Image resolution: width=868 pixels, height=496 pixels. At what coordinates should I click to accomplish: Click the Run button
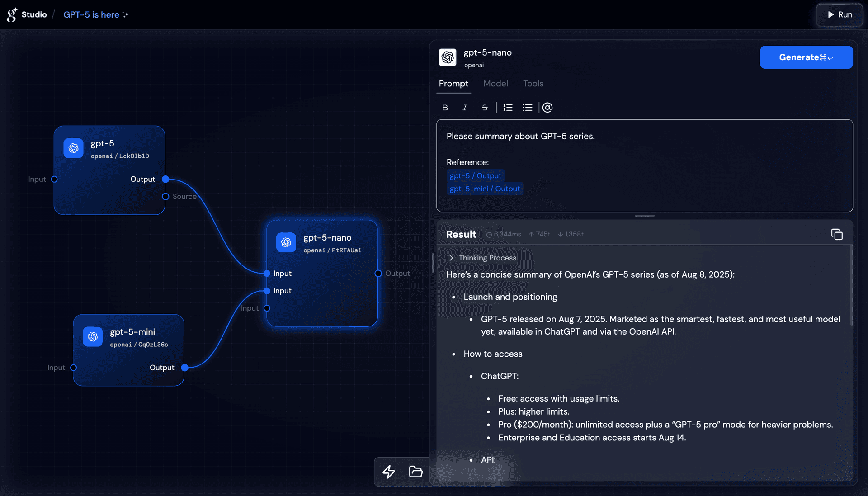[840, 14]
